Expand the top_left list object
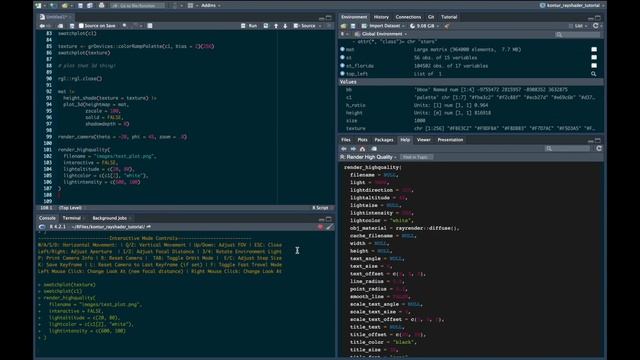The image size is (640, 360). (x=342, y=73)
